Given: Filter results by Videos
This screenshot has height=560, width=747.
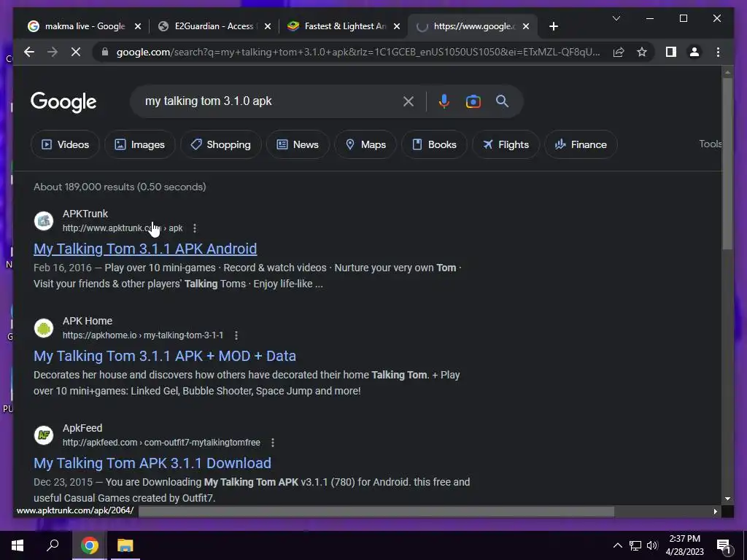Looking at the screenshot, I should point(65,144).
